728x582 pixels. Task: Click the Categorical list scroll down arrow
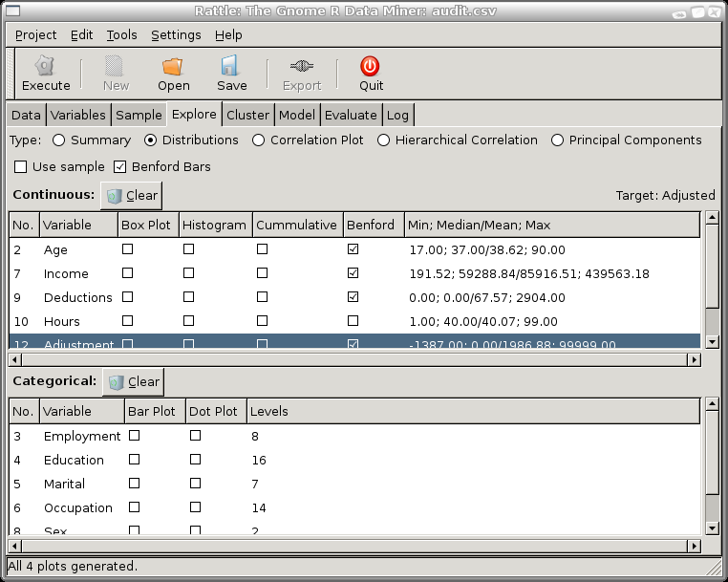pos(712,528)
